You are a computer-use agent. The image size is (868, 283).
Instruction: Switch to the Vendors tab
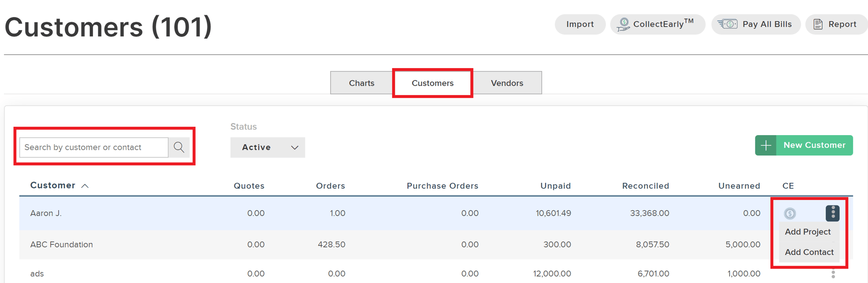point(507,83)
